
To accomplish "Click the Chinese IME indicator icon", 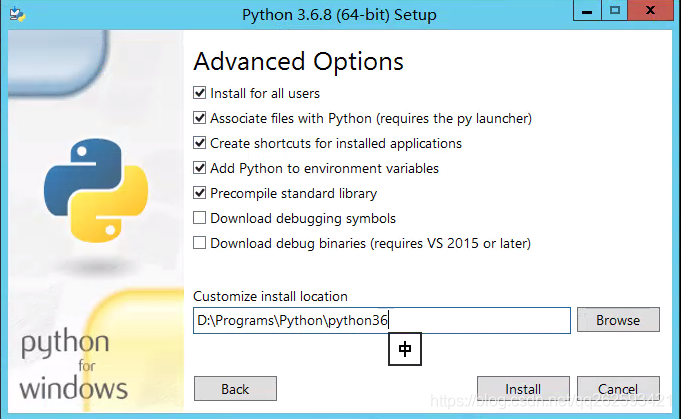I will pyautogui.click(x=405, y=349).
